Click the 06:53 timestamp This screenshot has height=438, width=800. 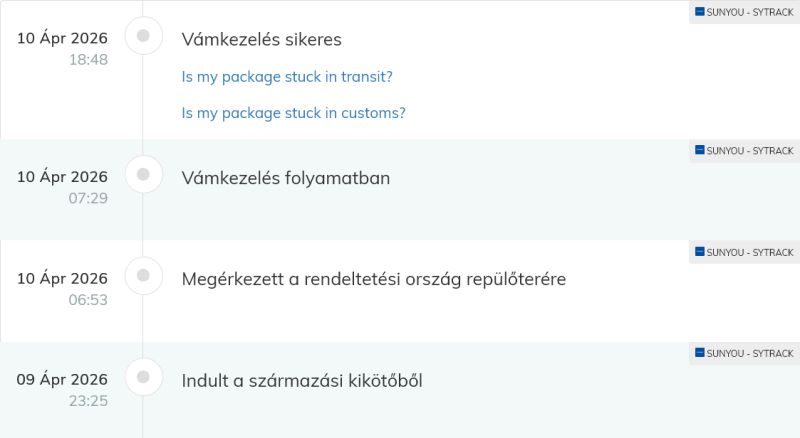[x=88, y=300]
